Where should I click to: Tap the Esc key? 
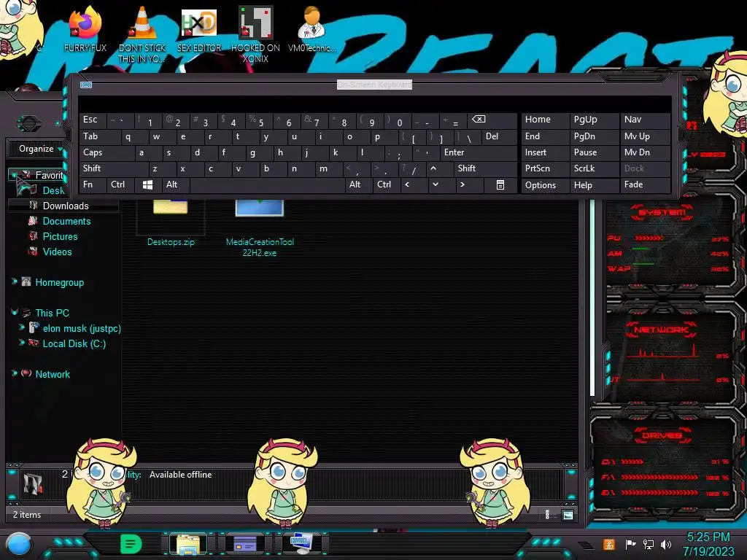coord(93,120)
